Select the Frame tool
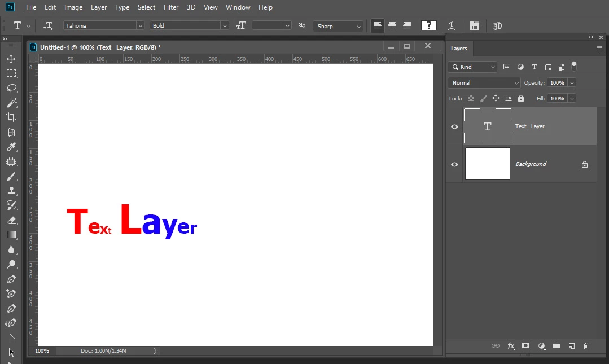Screen dimensions: 609x364 [x=11, y=132]
